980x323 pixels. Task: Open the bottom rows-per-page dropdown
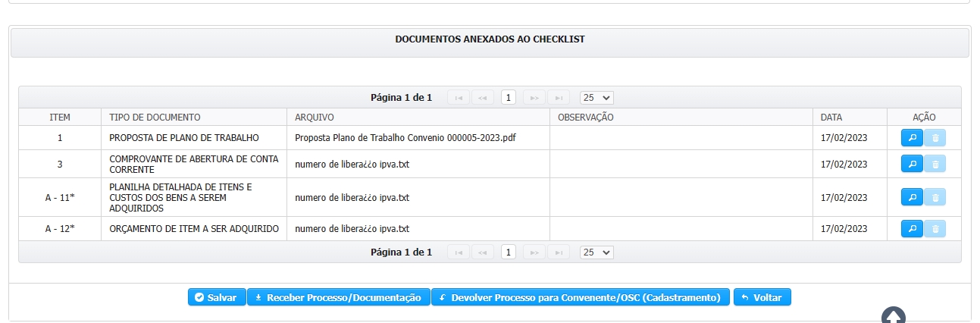tap(596, 252)
